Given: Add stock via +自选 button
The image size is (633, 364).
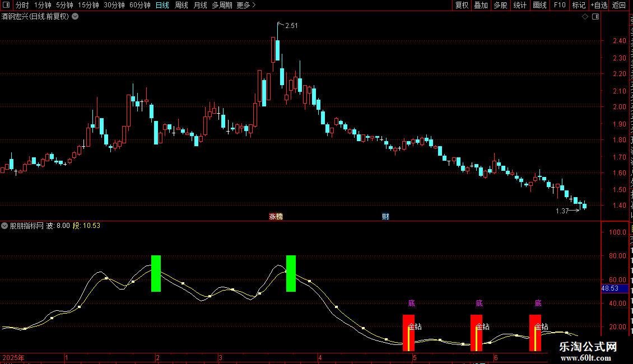Looking at the screenshot, I should click(599, 5).
